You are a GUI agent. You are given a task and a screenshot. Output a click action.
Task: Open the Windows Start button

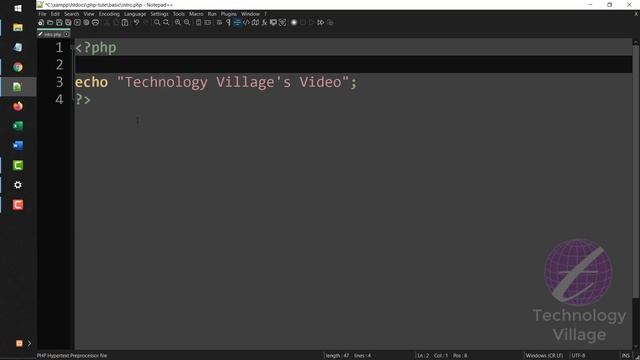[18, 8]
